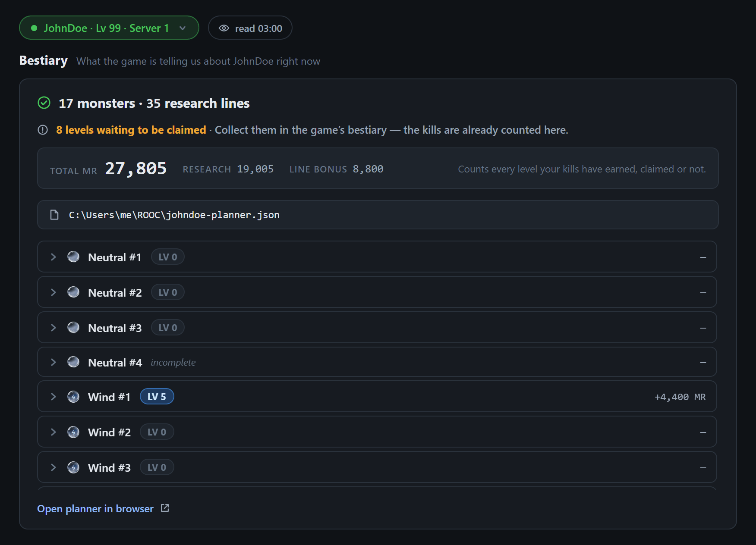Image resolution: width=756 pixels, height=545 pixels.
Task: Click the Neutral #4 element orb icon
Action: click(x=73, y=362)
